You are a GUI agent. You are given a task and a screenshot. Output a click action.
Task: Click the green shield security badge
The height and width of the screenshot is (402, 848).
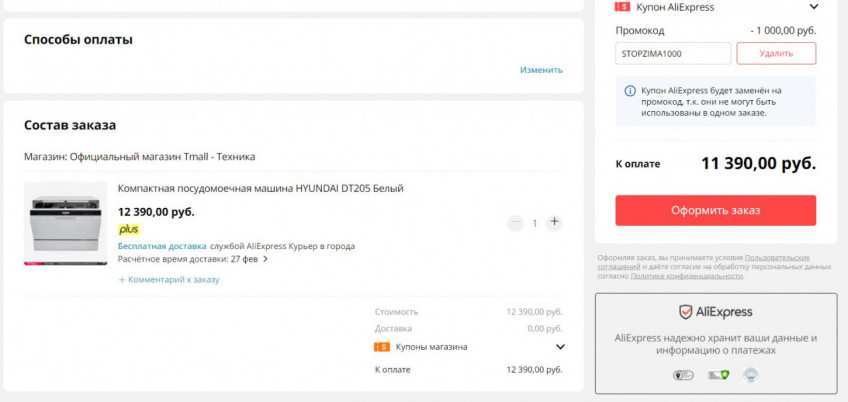(x=718, y=375)
